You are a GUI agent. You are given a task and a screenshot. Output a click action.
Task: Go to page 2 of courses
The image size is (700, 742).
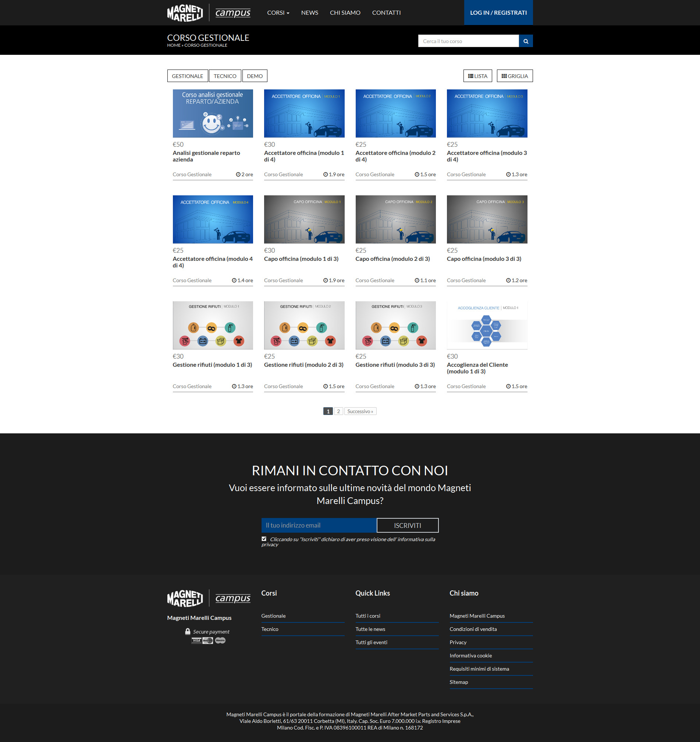pos(338,411)
